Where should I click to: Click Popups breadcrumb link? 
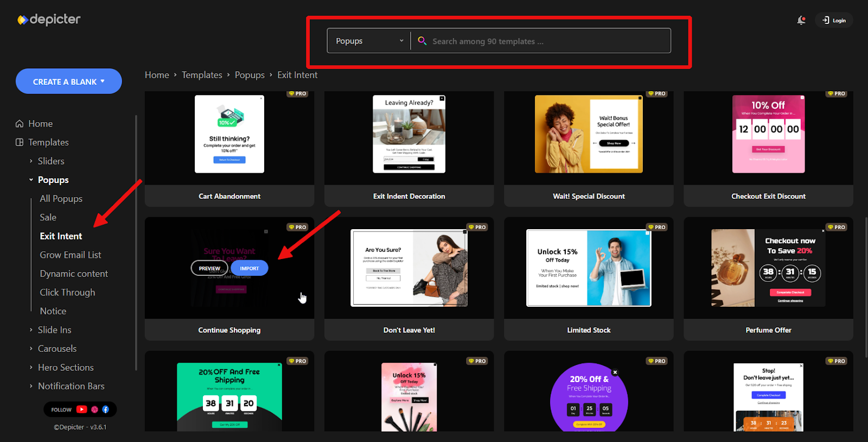[x=250, y=75]
